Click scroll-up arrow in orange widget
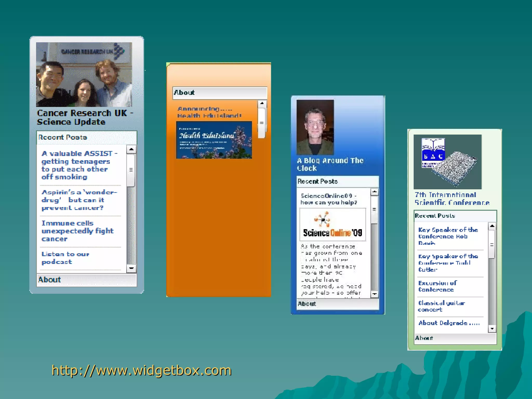 coord(262,104)
